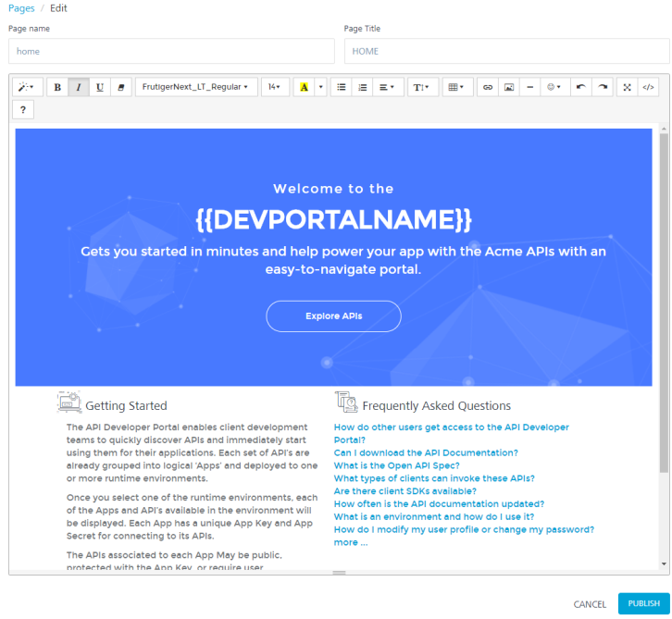Click the 'Edit' breadcrumb text
Screen dimensions: 672x619
click(x=58, y=8)
